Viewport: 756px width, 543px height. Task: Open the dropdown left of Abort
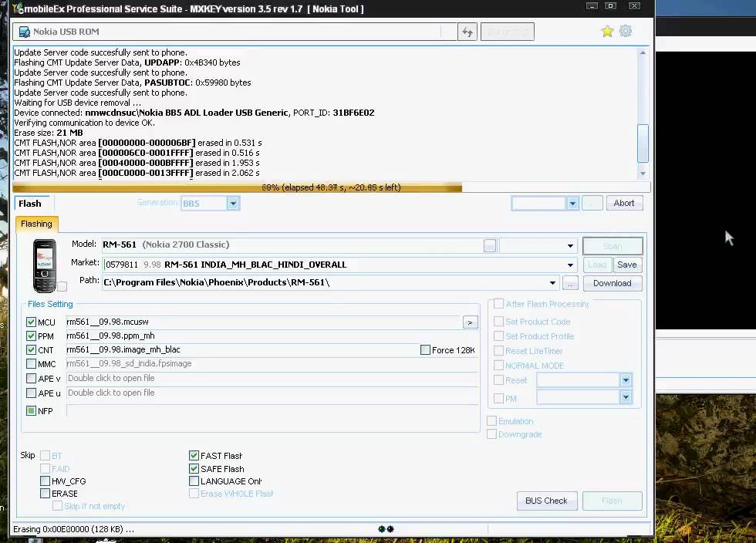[x=572, y=204]
